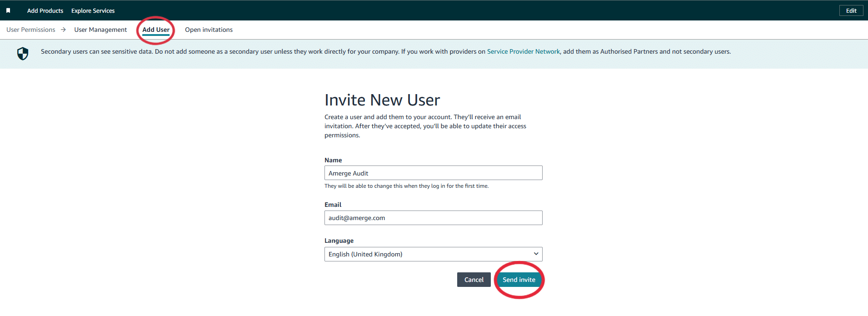Go to the User Management tab

click(x=100, y=30)
